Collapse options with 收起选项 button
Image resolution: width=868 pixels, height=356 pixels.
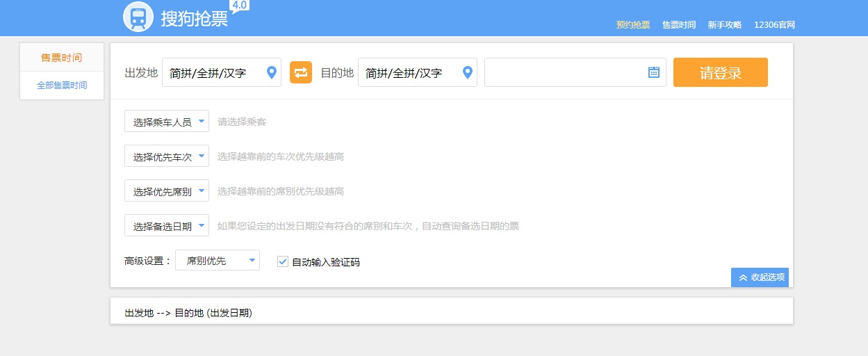[760, 277]
